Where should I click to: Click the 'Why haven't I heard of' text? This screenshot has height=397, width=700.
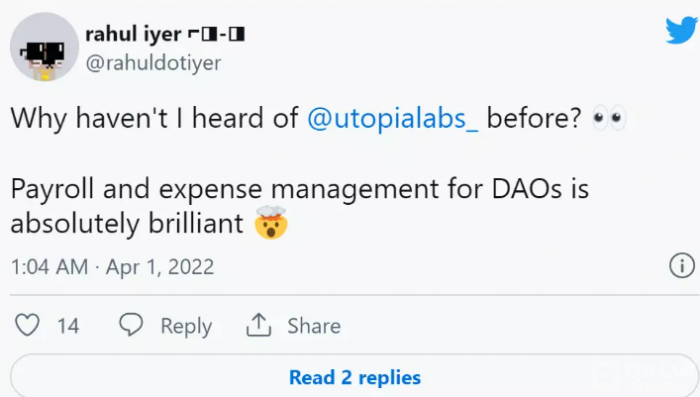click(x=154, y=118)
